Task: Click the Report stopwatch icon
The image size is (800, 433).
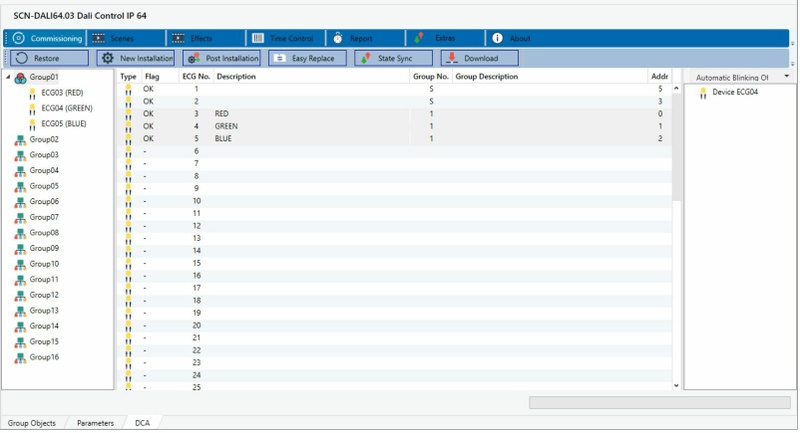Action: [338, 38]
